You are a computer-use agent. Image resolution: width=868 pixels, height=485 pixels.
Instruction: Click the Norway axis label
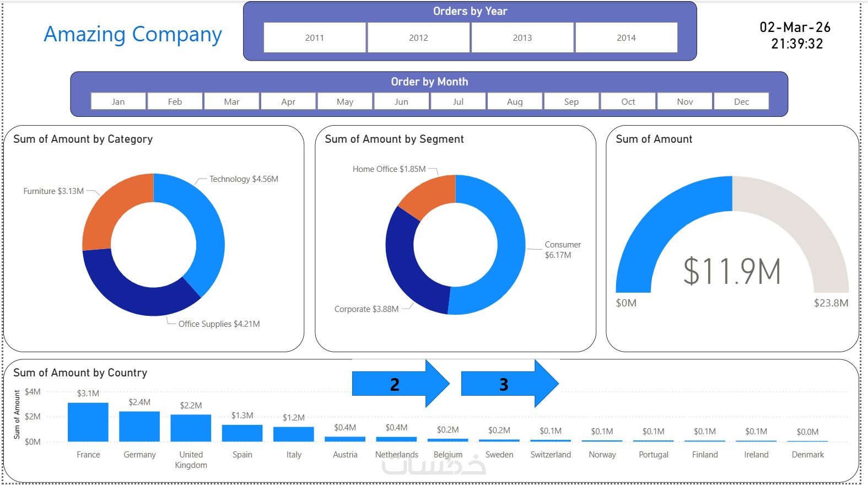click(602, 455)
